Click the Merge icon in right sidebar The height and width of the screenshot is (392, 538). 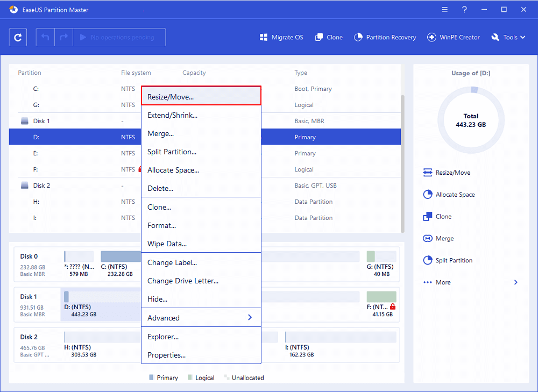tap(428, 238)
